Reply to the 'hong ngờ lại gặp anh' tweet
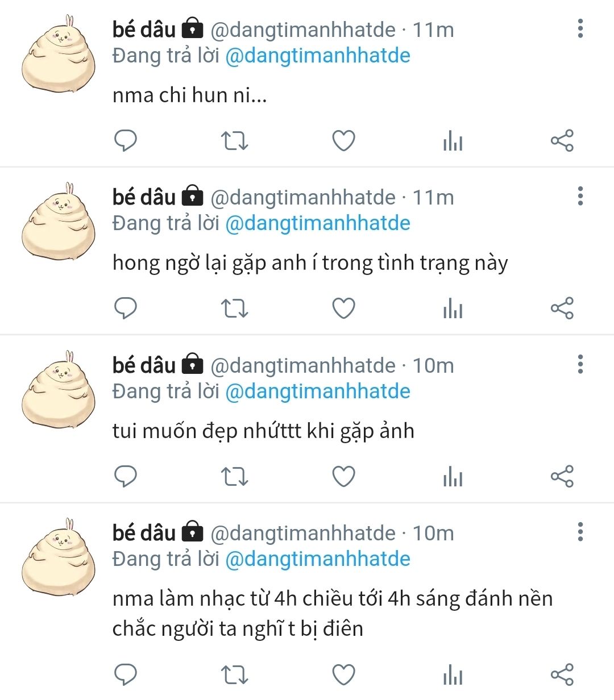Screen dimensions: 614x700 [x=126, y=308]
